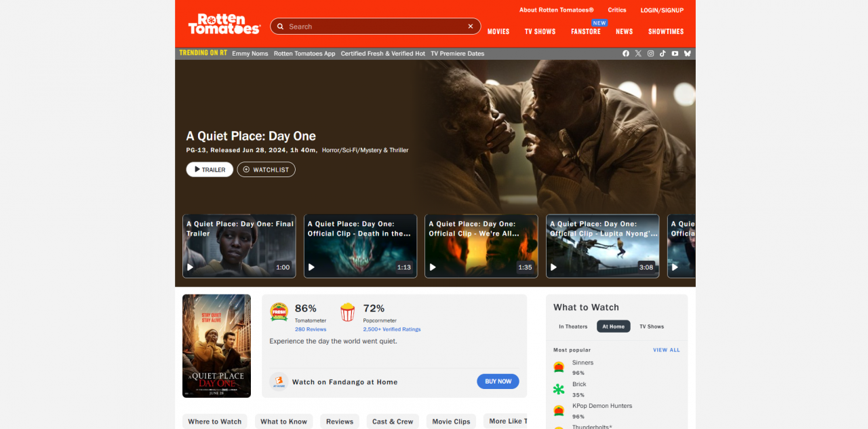Open the Critics link

617,10
